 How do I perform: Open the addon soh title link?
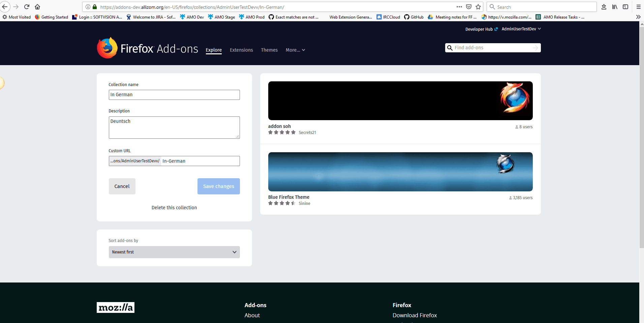pyautogui.click(x=279, y=126)
